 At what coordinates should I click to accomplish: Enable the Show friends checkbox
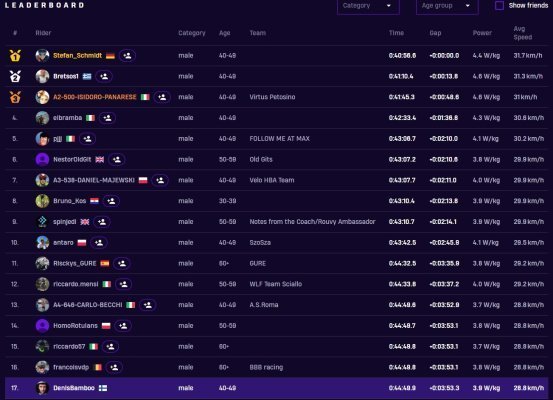click(x=499, y=6)
